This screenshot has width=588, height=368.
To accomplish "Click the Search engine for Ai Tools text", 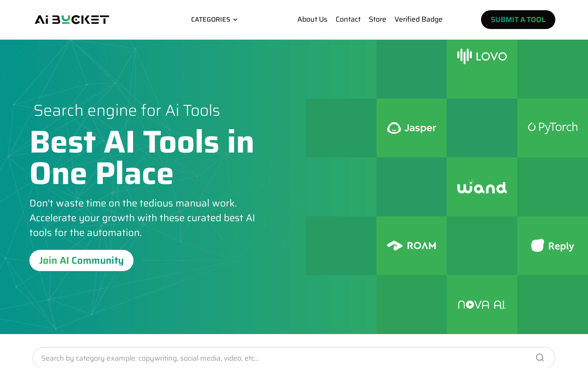I will pos(127,110).
